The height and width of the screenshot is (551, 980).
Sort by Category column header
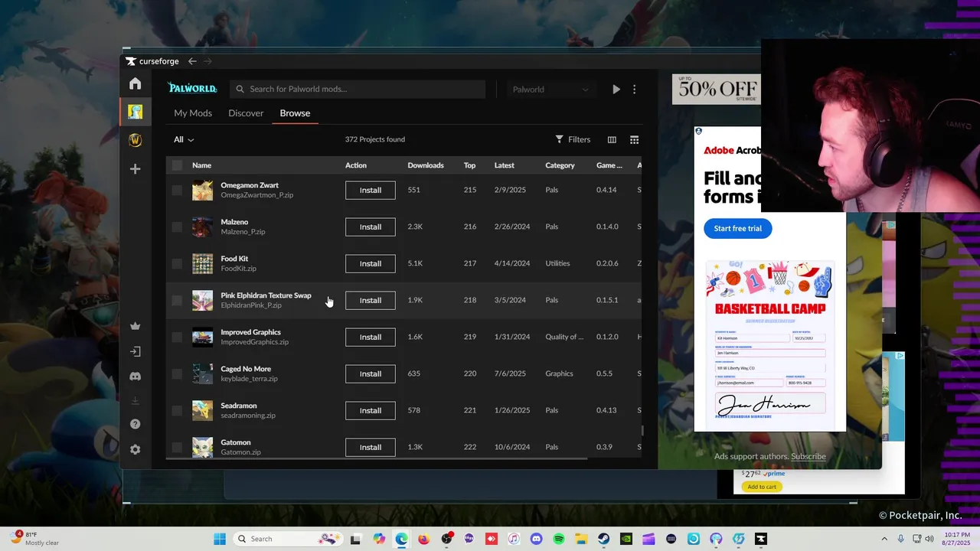pyautogui.click(x=560, y=165)
